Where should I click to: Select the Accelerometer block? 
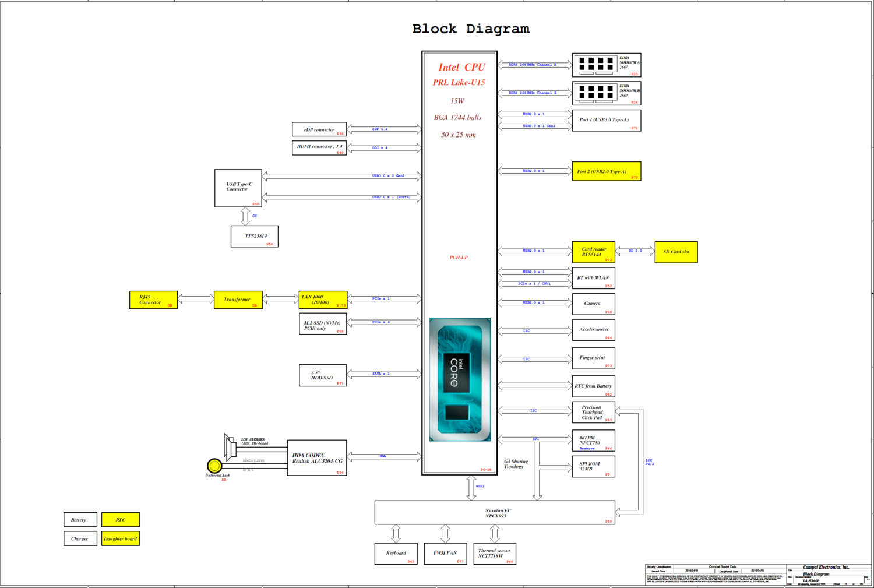pyautogui.click(x=594, y=330)
